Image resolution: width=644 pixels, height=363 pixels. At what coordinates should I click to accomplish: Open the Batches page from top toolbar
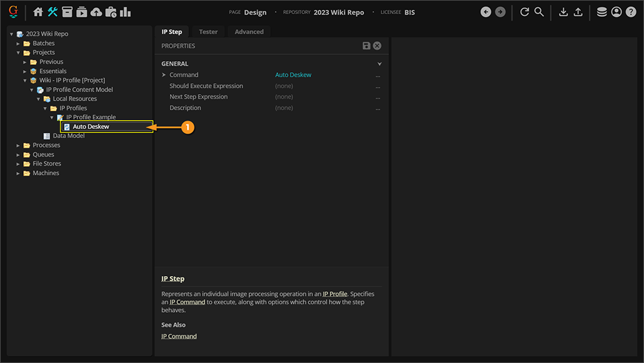[67, 12]
